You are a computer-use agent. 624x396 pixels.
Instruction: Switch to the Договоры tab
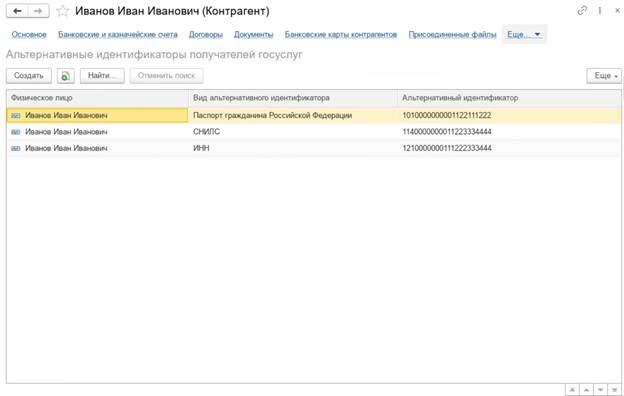[x=206, y=35]
